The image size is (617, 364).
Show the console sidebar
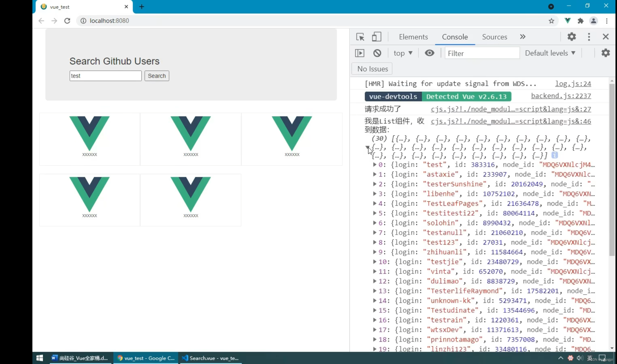(x=360, y=53)
